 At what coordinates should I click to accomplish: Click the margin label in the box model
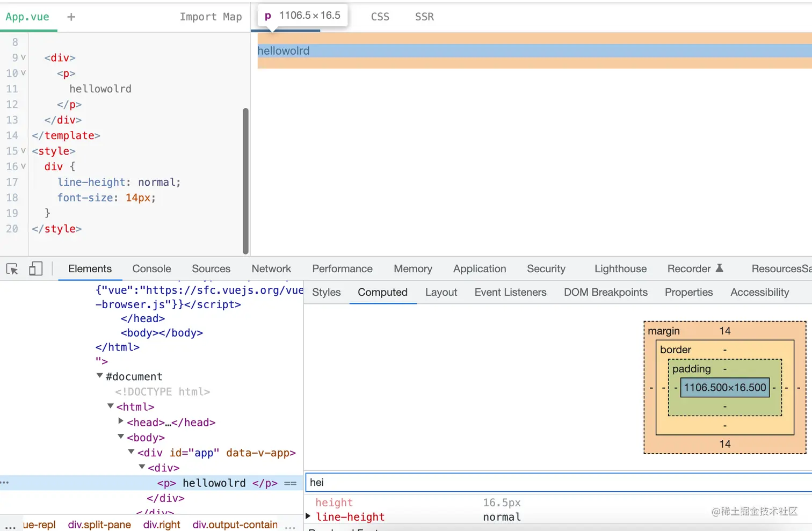pyautogui.click(x=663, y=331)
